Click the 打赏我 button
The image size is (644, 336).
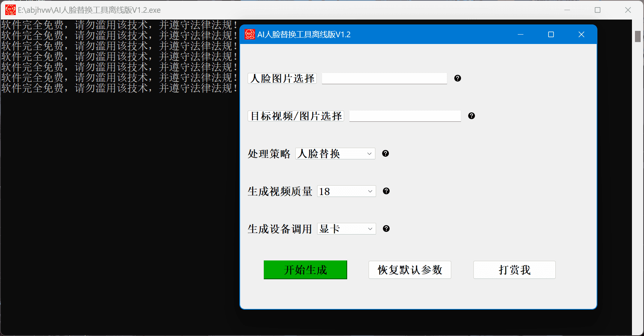(514, 270)
